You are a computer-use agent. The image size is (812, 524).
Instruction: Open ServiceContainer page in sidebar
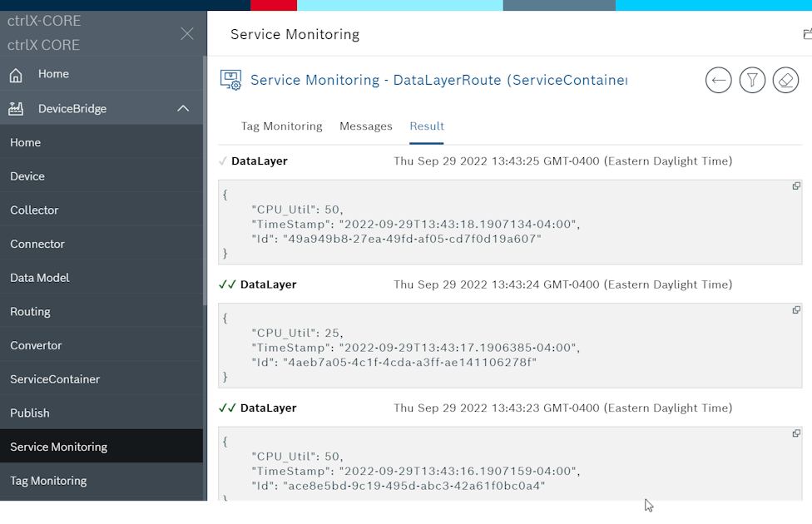(x=55, y=379)
